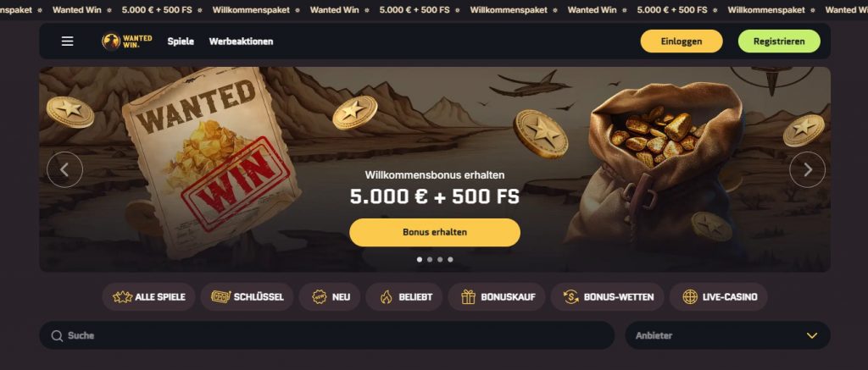Screen dimensions: 868x370
Task: Select the first carousel dot
Action: coord(420,259)
